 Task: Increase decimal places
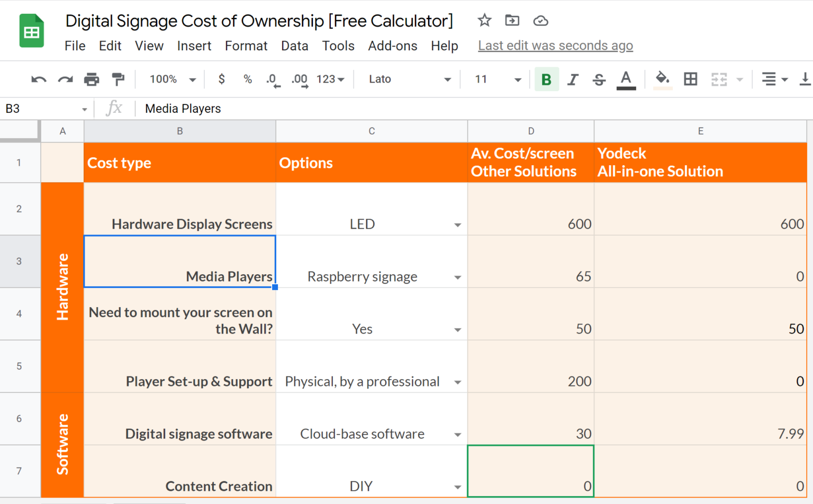coord(299,79)
